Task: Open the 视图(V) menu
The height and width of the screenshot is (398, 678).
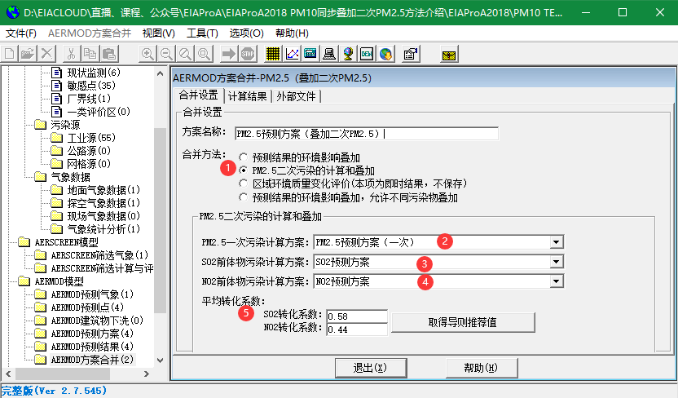Action: point(159,33)
